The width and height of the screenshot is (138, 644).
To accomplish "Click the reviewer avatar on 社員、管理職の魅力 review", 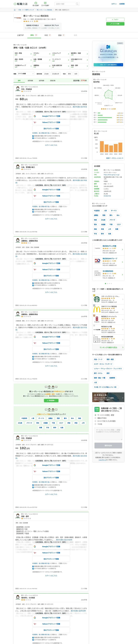I will pos(18,167).
